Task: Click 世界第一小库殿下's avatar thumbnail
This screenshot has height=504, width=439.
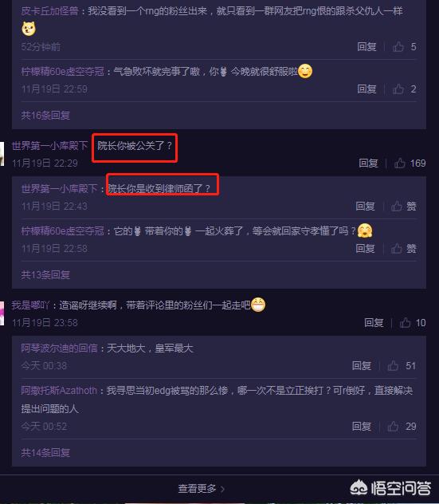Action: pos(2,154)
